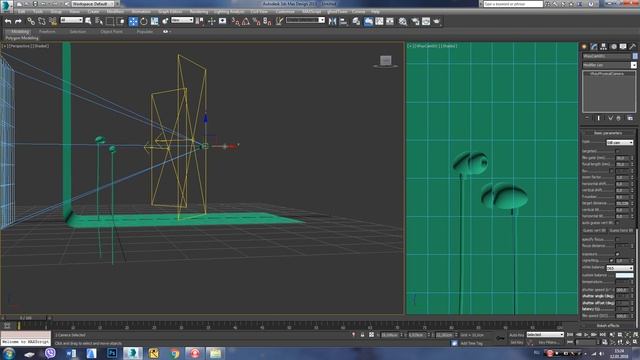Open the Rendered Frame Window
This screenshot has height=360, width=640.
(x=426, y=21)
